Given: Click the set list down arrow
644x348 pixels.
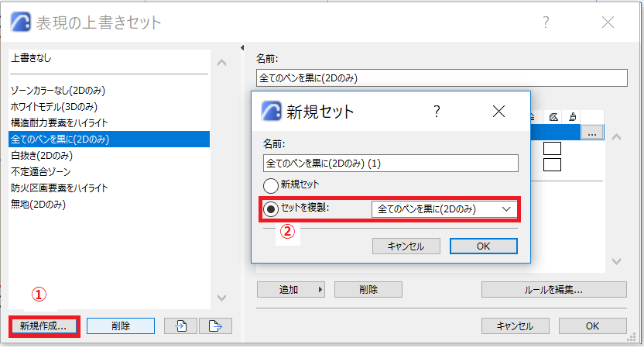Looking at the screenshot, I should click(222, 298).
